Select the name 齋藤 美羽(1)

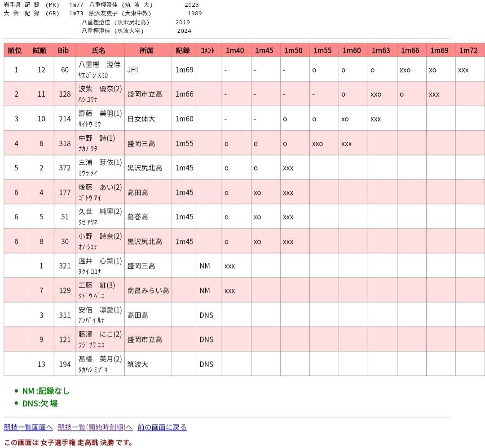(100, 114)
